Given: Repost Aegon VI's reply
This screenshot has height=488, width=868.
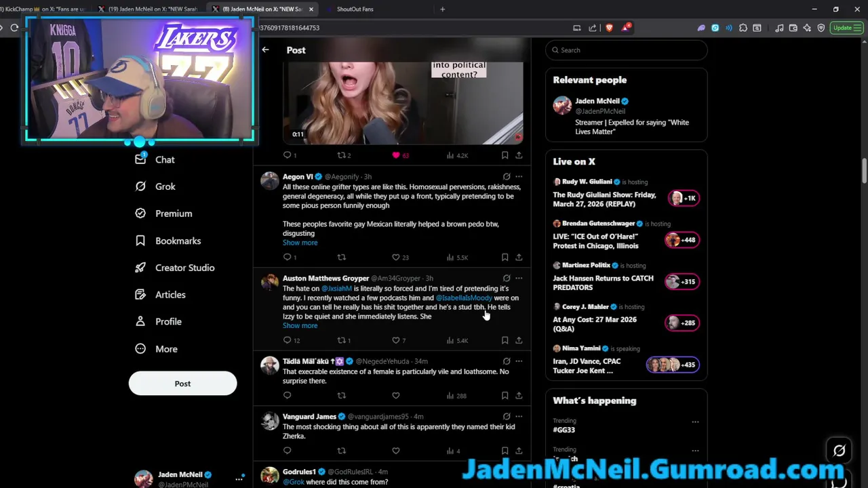Looking at the screenshot, I should click(x=342, y=258).
